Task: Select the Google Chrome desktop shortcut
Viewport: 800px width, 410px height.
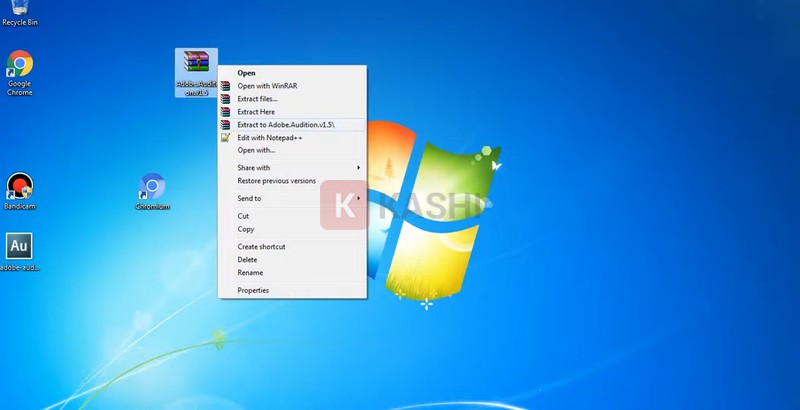Action: coord(19,66)
